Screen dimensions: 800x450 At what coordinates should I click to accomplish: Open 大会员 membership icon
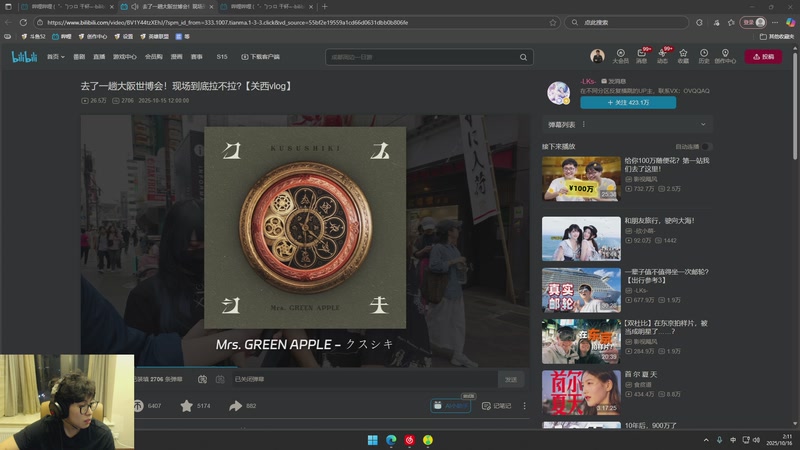620,56
